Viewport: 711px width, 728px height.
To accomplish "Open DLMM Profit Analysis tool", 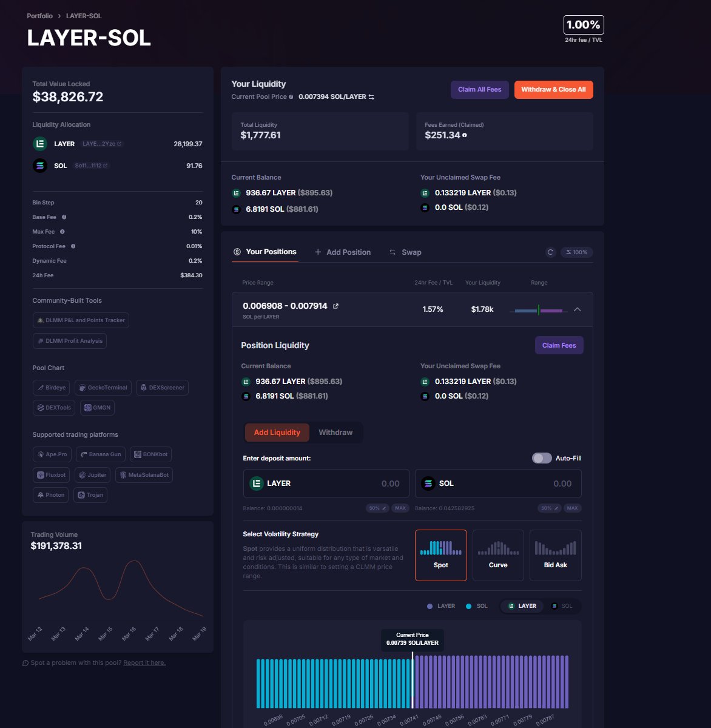I will tap(70, 341).
